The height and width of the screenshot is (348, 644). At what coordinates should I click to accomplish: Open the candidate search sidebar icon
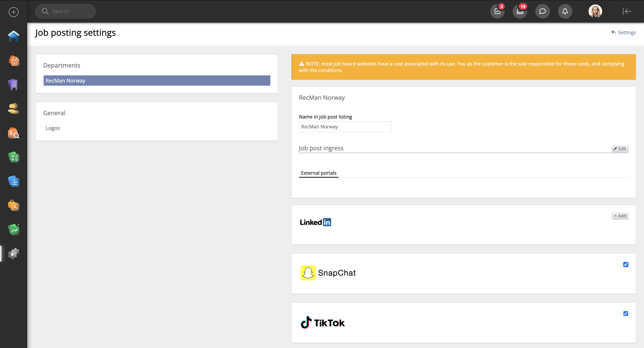(13, 133)
